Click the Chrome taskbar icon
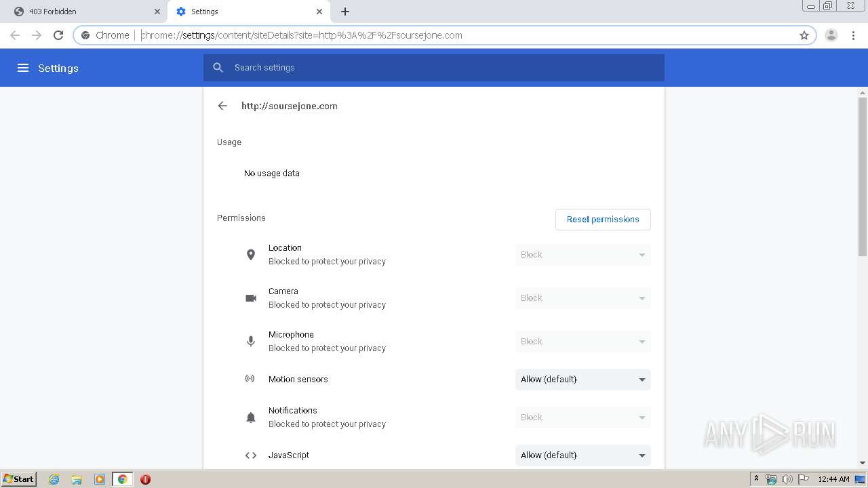Screen dimensions: 868x488 point(123,479)
